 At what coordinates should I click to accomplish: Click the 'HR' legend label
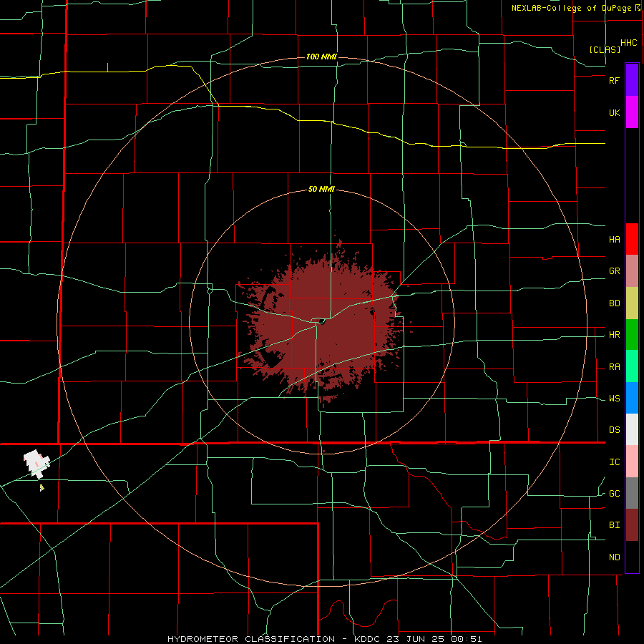(x=615, y=335)
